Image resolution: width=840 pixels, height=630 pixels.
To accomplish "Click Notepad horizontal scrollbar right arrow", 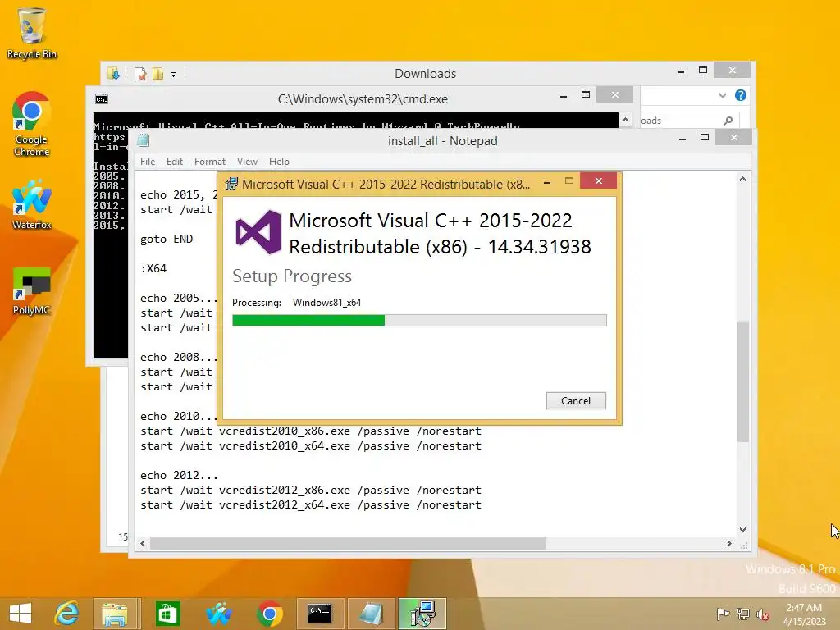I will 728,543.
